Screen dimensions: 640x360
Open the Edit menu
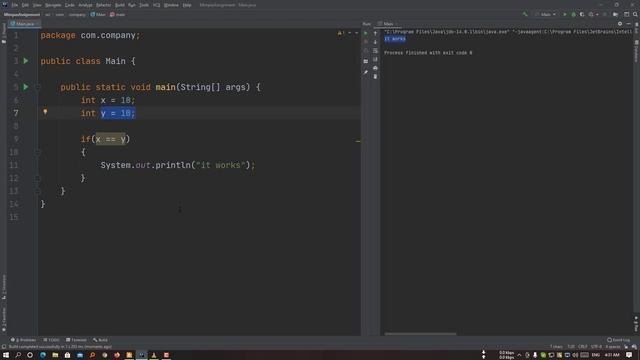(x=25, y=5)
